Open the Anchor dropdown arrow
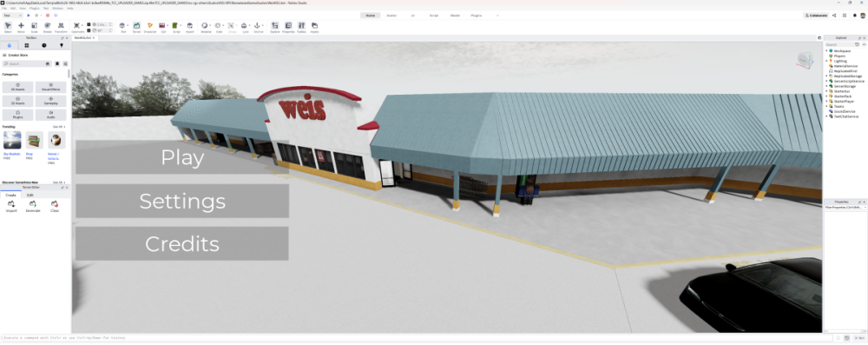The image size is (868, 345). 262,25
